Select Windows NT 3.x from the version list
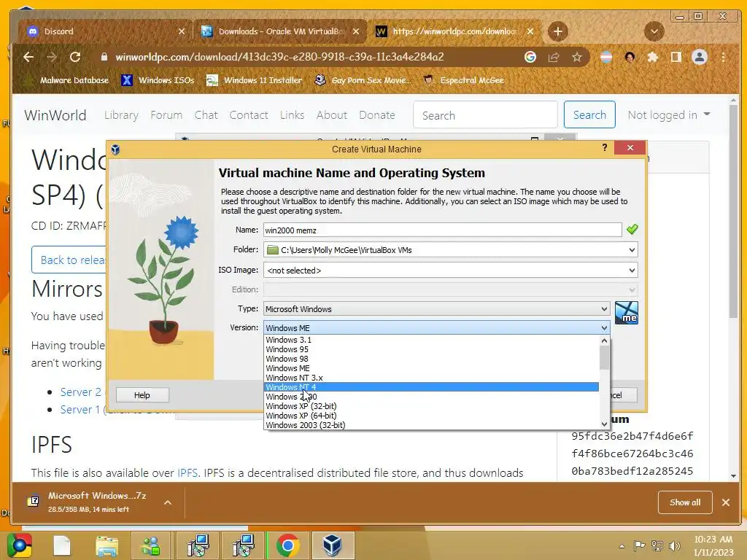Image resolution: width=747 pixels, height=560 pixels. click(x=431, y=378)
